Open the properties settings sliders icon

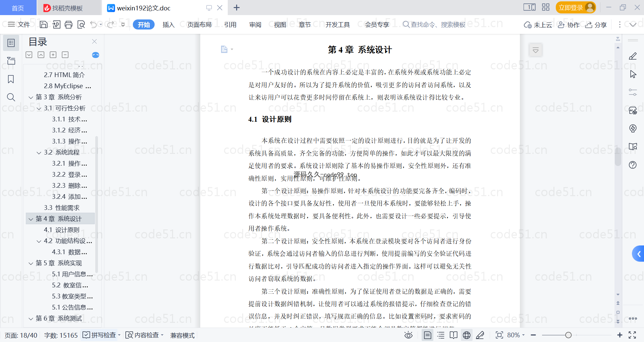(633, 92)
